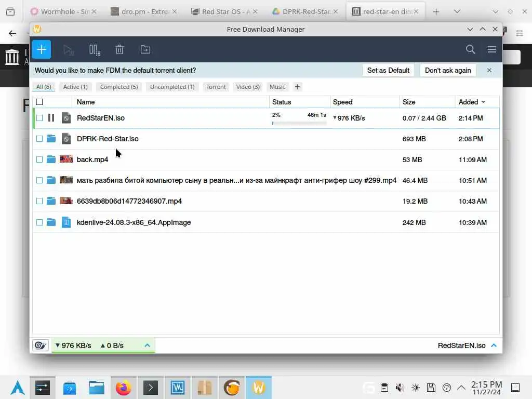The image size is (532, 399).
Task: Select the Uncompleted (1) filter tab
Action: click(x=172, y=87)
